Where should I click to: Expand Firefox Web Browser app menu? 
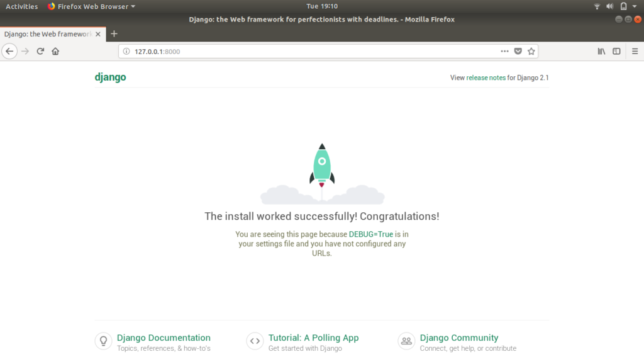pos(91,6)
